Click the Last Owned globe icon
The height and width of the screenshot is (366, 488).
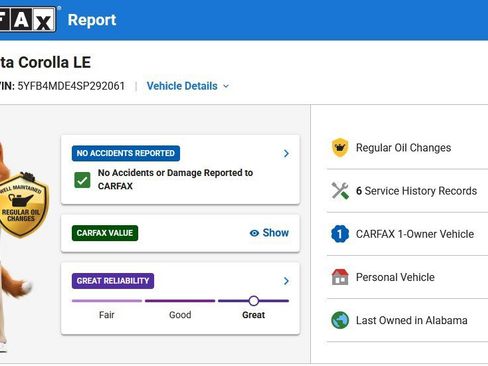pyautogui.click(x=340, y=320)
